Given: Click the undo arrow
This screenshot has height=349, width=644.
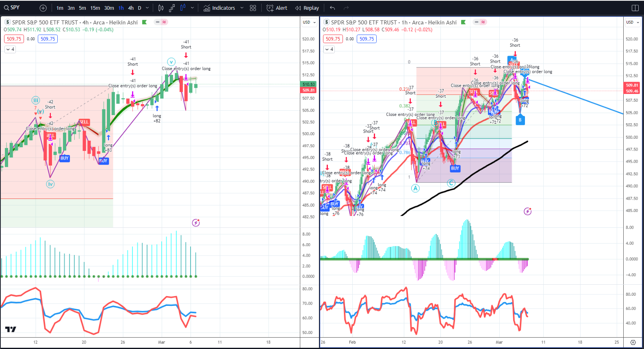Looking at the screenshot, I should coord(332,8).
